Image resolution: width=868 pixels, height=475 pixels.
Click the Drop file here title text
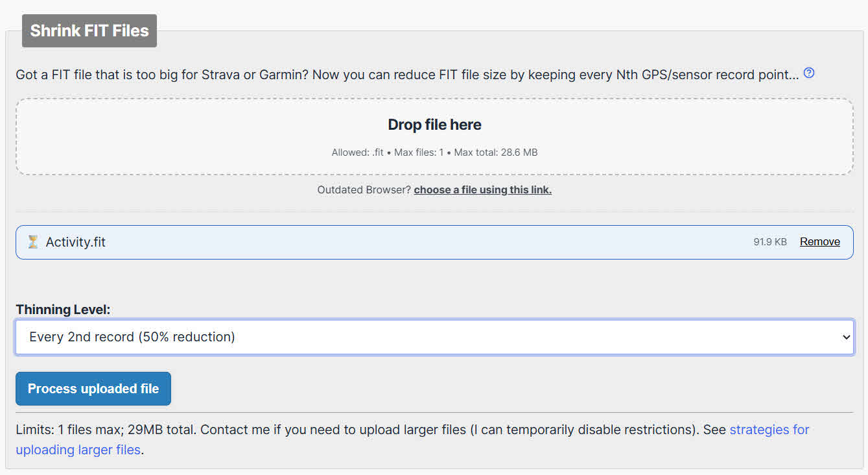[x=434, y=124]
